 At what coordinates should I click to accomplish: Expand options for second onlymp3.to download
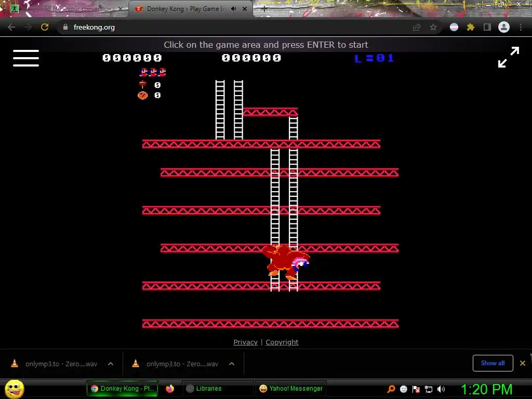pyautogui.click(x=232, y=364)
